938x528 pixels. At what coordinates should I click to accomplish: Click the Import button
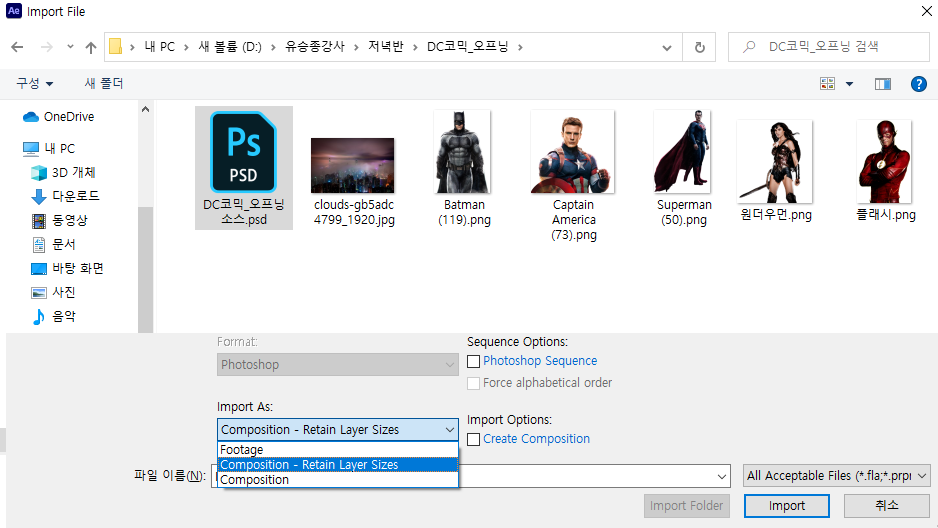pos(787,506)
